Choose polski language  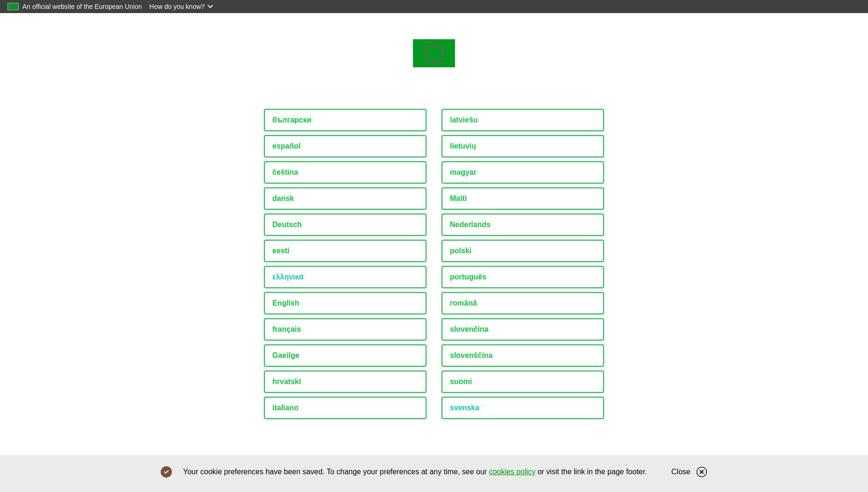523,251
